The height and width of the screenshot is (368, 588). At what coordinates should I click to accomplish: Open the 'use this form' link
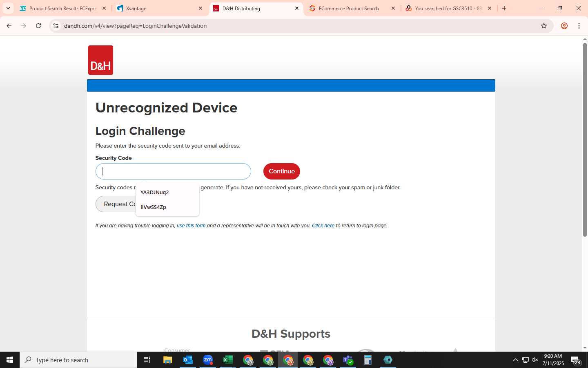point(191,226)
